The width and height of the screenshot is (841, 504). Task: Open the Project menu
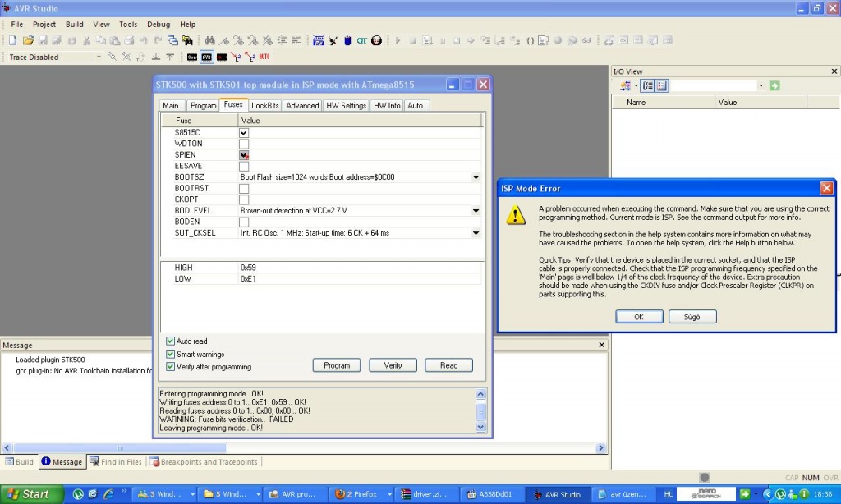coord(44,24)
